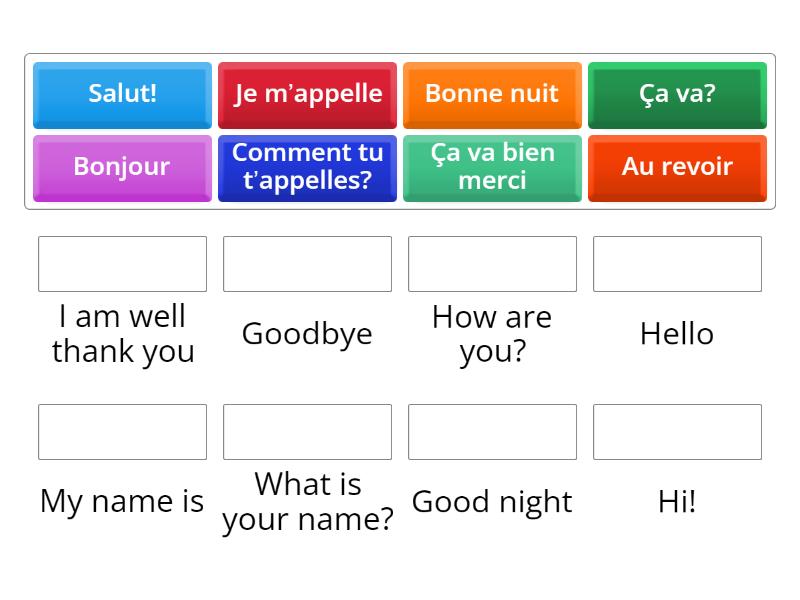
Task: Click the word bank panel at top
Action: [400, 131]
